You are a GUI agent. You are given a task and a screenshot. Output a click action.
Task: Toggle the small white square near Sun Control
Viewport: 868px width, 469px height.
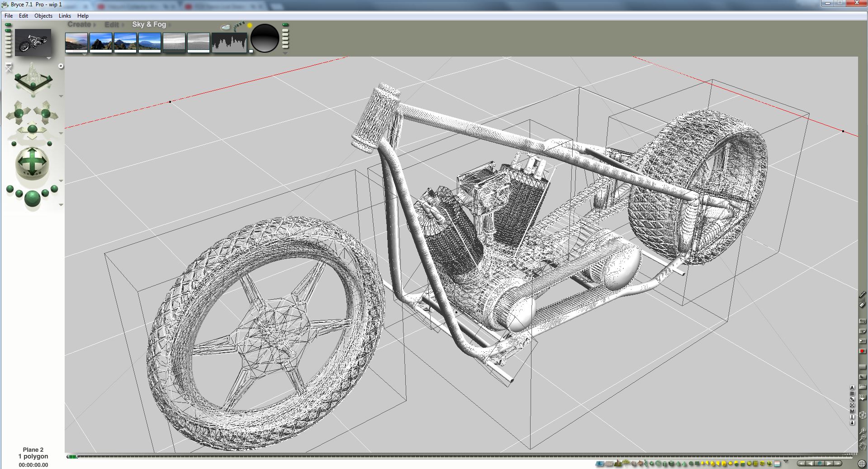(251, 51)
